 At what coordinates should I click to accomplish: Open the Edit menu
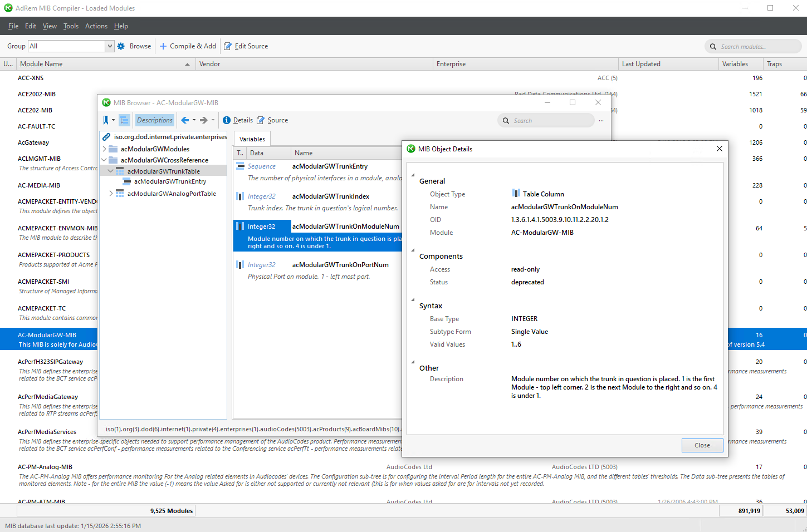[x=31, y=26]
